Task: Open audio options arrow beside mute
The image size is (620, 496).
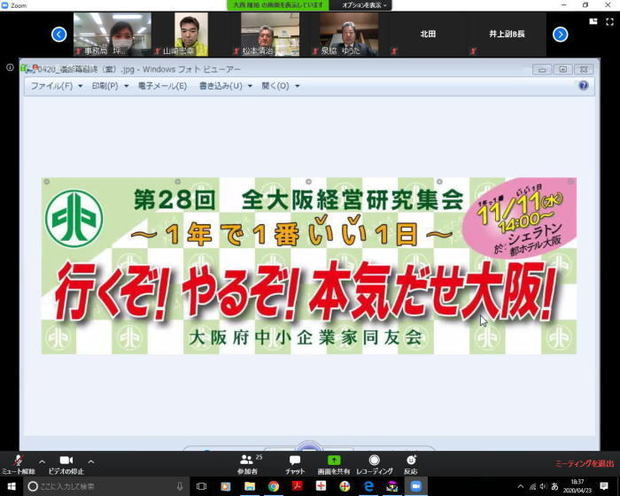Action: click(x=42, y=461)
